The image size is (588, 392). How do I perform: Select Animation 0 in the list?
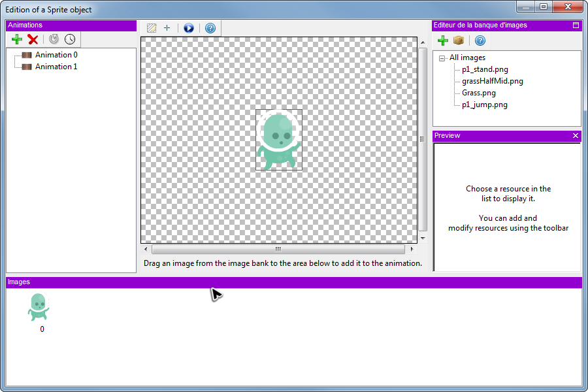click(x=56, y=55)
